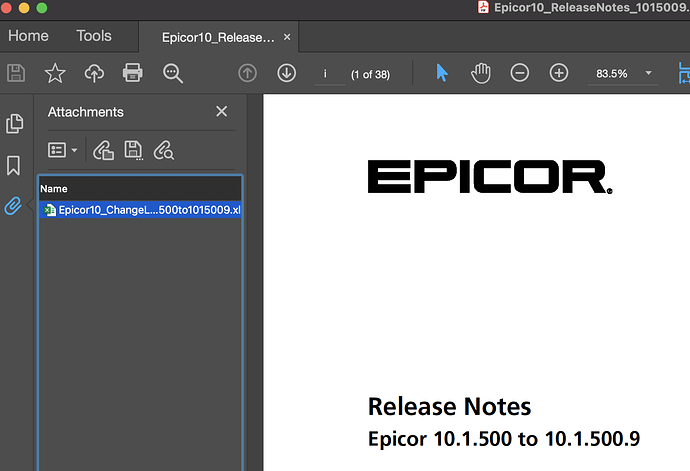Open the Find text magnifier
Screen dimensions: 690x471
pyautogui.click(x=172, y=73)
